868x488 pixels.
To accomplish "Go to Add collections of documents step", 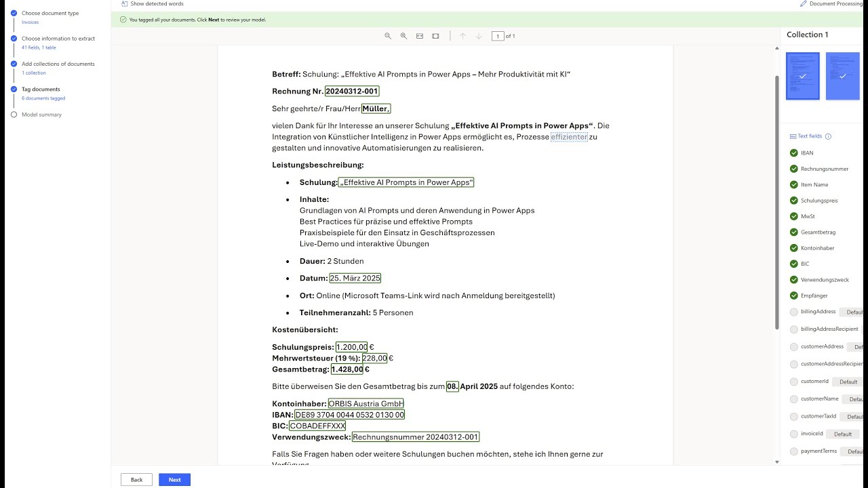I will (x=58, y=64).
